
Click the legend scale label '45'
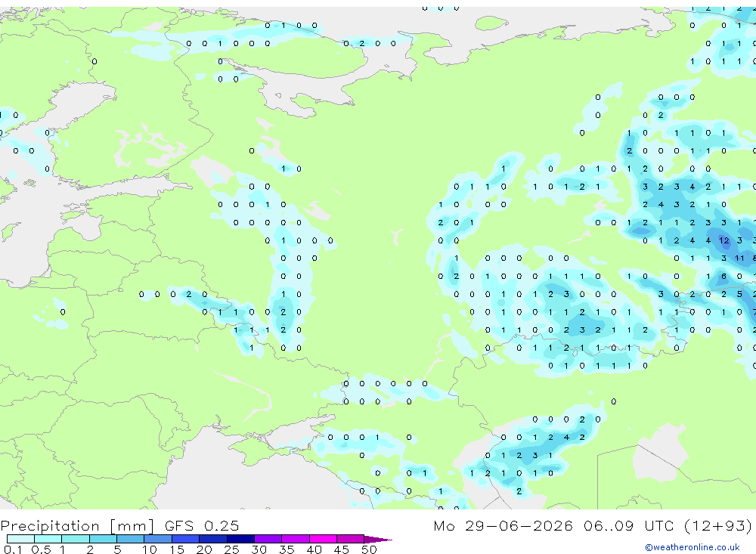coord(342,549)
